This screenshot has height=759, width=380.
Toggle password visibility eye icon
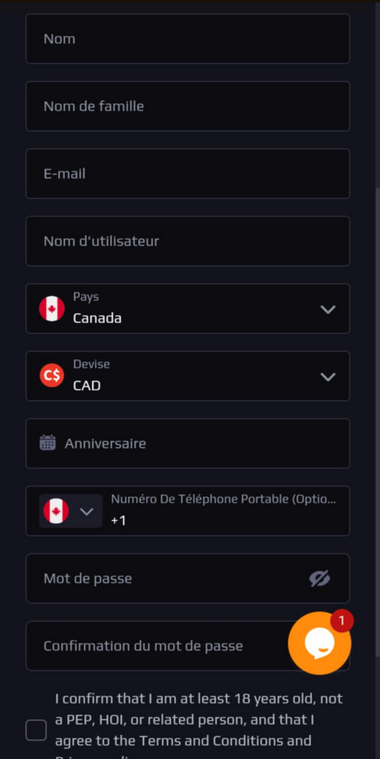pos(319,578)
